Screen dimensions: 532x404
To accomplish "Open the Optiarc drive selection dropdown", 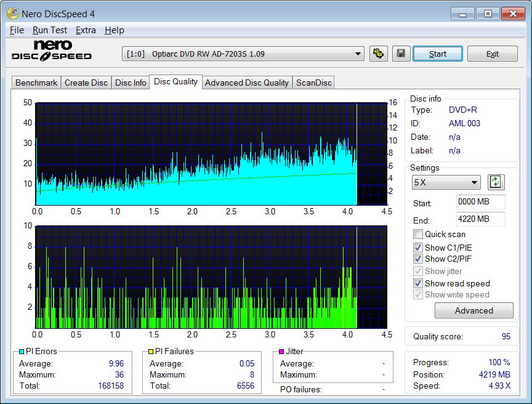I will click(243, 54).
